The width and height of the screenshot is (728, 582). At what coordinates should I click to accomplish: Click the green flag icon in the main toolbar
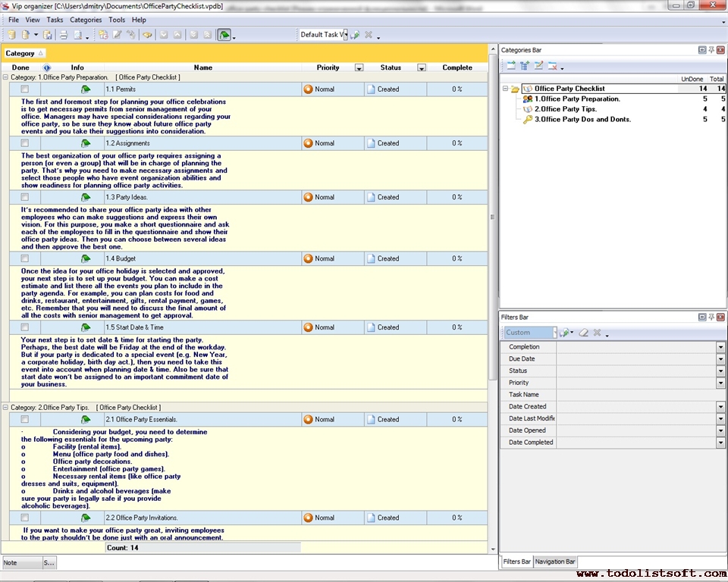click(x=224, y=35)
